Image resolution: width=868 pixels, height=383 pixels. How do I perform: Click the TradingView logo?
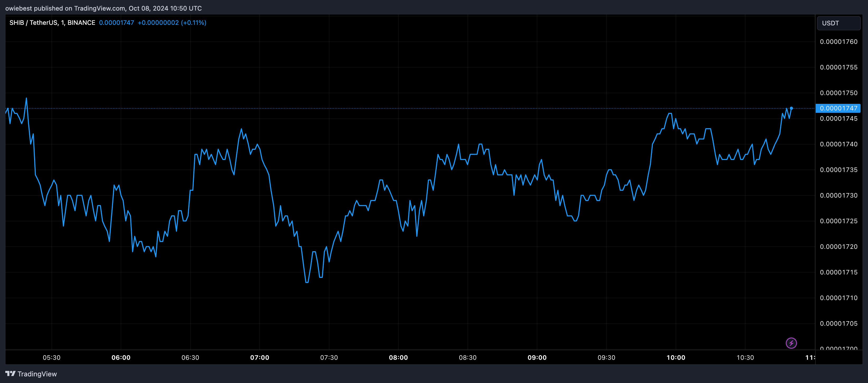point(31,374)
